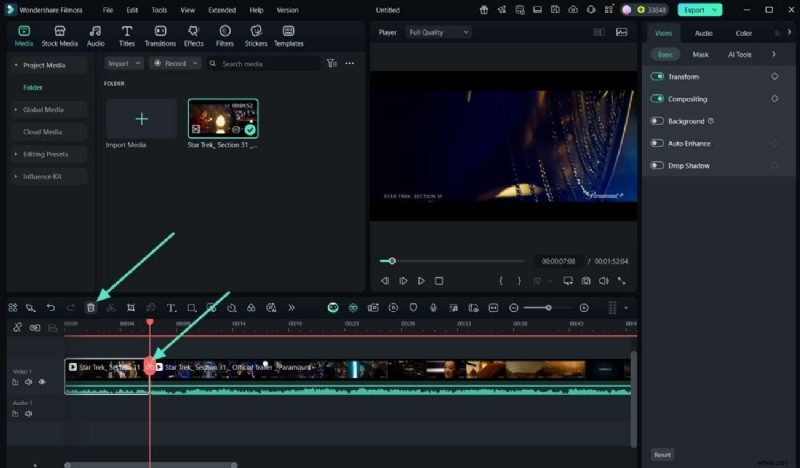Turn on the Drop Shadow toggle
Image resolution: width=800 pixels, height=468 pixels.
(658, 165)
